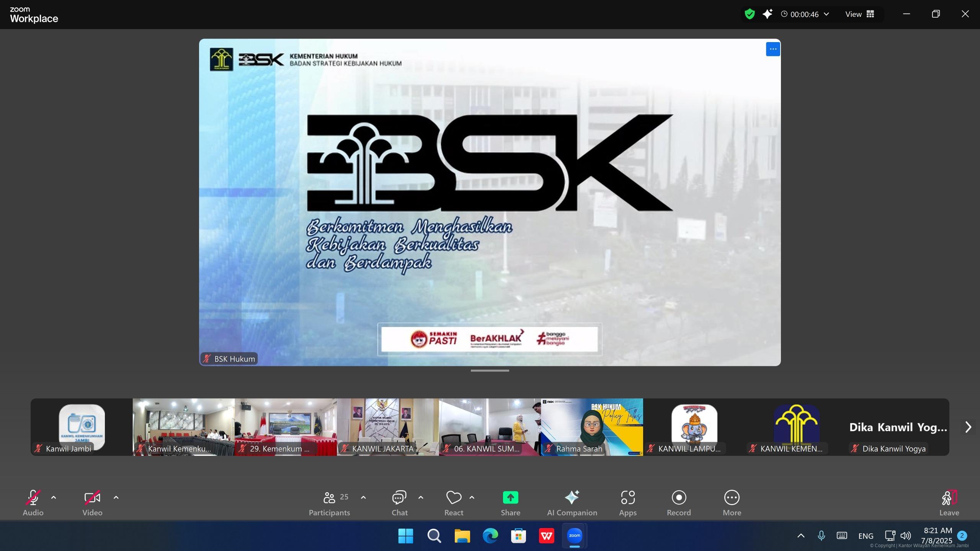This screenshot has width=980, height=551.
Task: Open AI Companion
Action: [x=572, y=503]
